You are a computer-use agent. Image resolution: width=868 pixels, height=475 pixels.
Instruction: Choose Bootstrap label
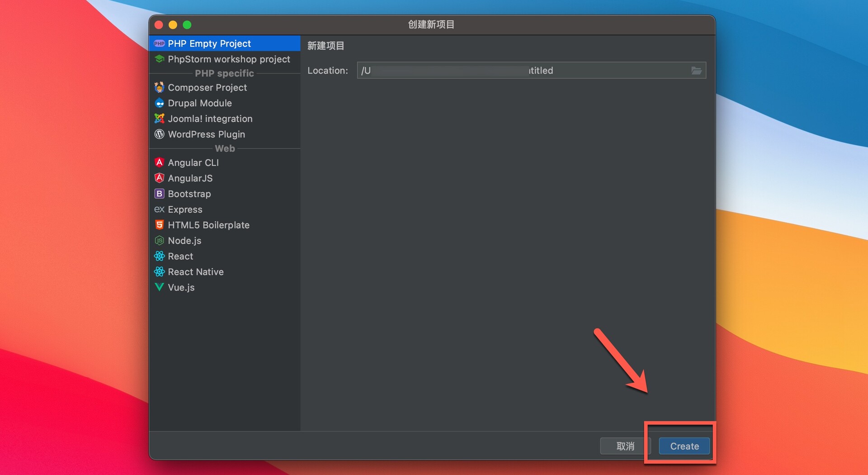click(189, 194)
